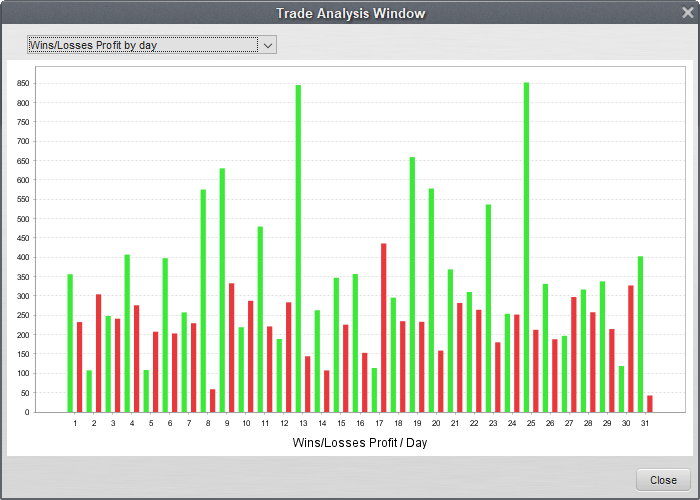Click the red losses bar for day 21

click(460, 357)
